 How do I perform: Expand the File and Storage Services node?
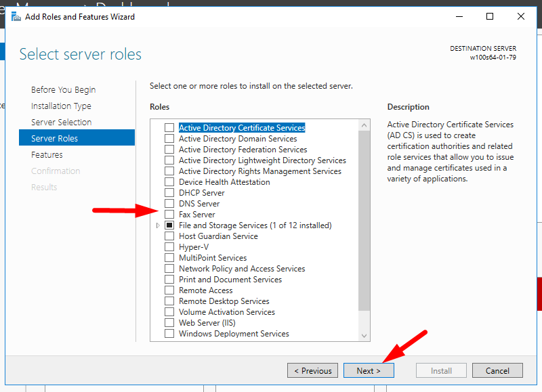159,225
